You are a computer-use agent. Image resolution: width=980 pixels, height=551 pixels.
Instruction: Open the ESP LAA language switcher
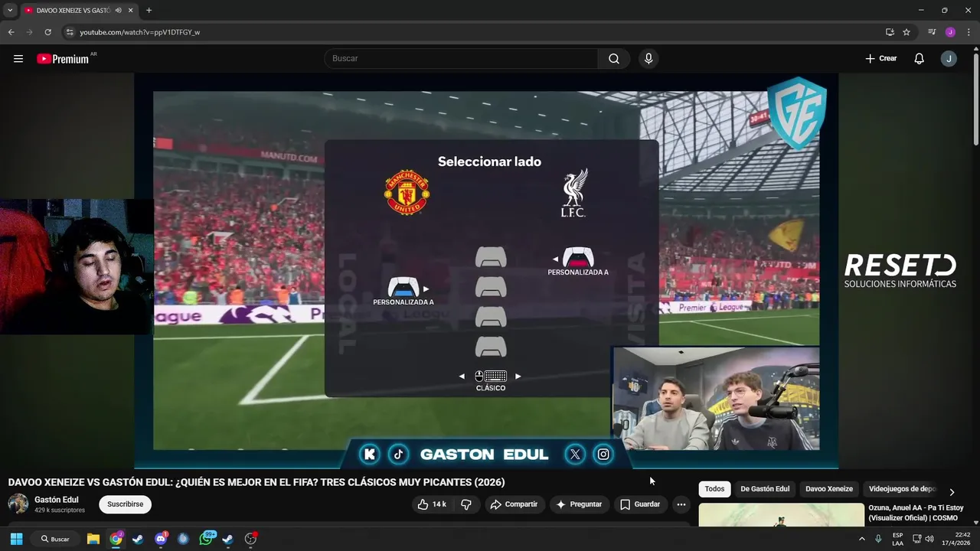(897, 539)
